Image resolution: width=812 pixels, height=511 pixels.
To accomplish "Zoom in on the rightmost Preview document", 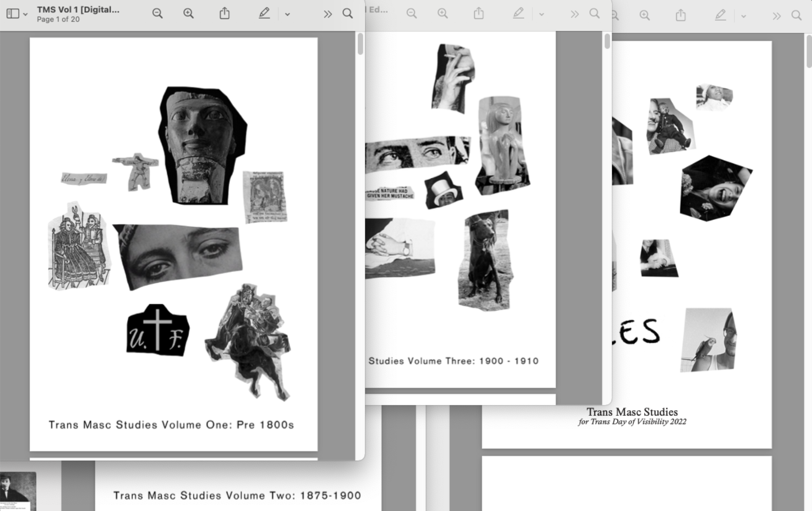I will click(x=644, y=15).
